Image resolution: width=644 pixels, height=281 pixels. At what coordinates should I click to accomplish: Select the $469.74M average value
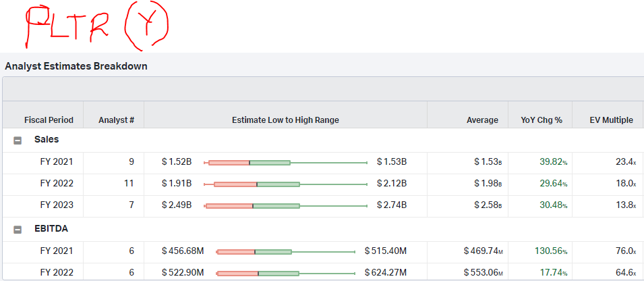click(483, 251)
